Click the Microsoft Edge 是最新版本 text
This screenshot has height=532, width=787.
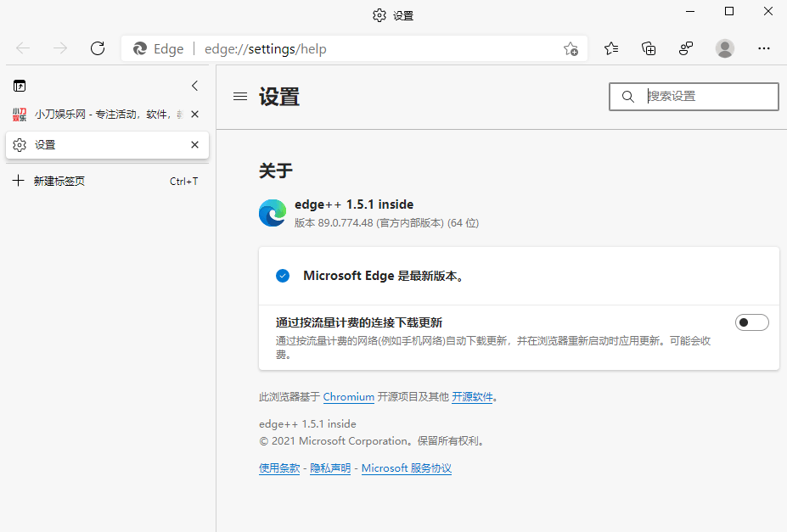pos(384,276)
